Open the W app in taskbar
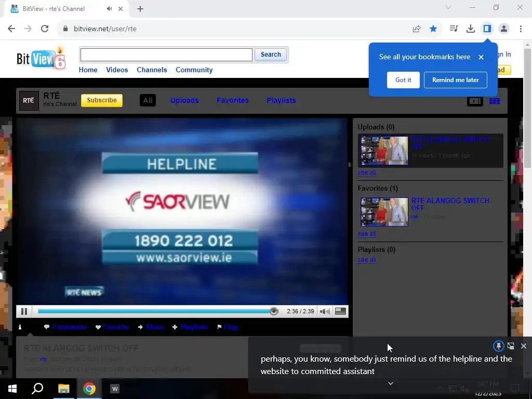This screenshot has height=399, width=532. click(115, 389)
